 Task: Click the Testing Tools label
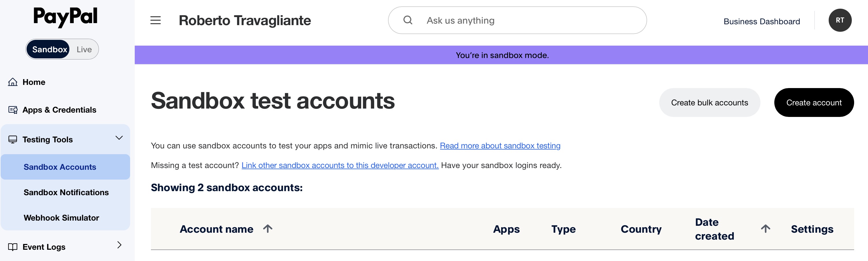(47, 139)
